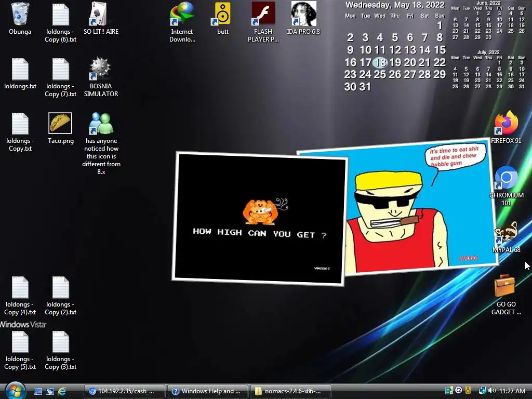Select day 18 on the May calendar
Viewport: 532px width, 399px height.
(x=380, y=62)
